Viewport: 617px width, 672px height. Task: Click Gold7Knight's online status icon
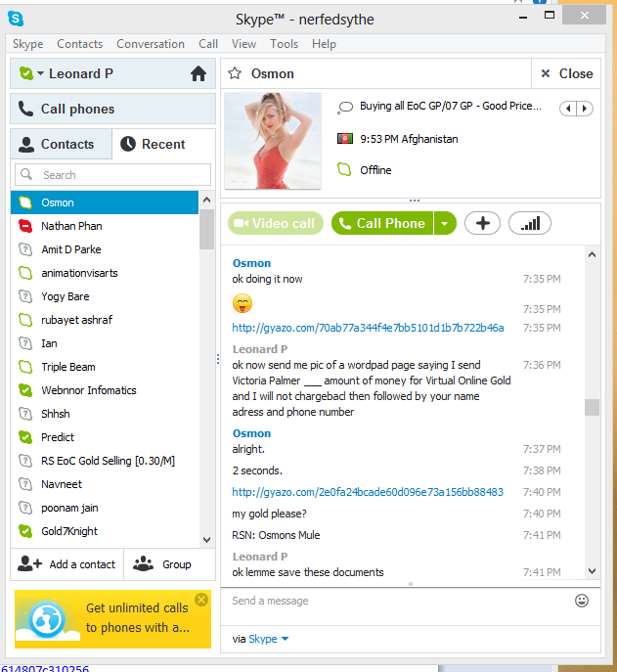pos(25,531)
